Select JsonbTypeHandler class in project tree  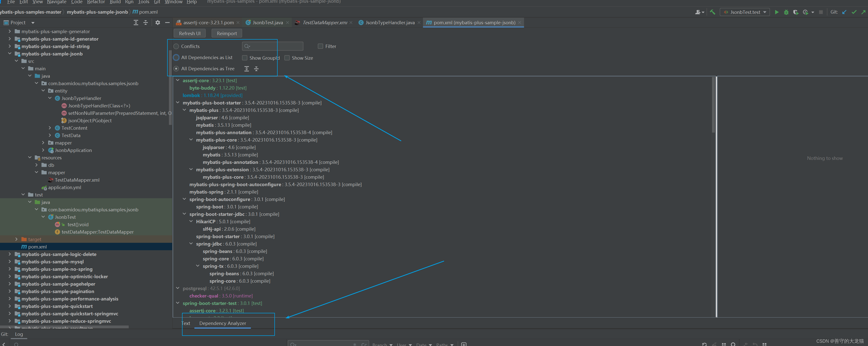[x=81, y=98]
